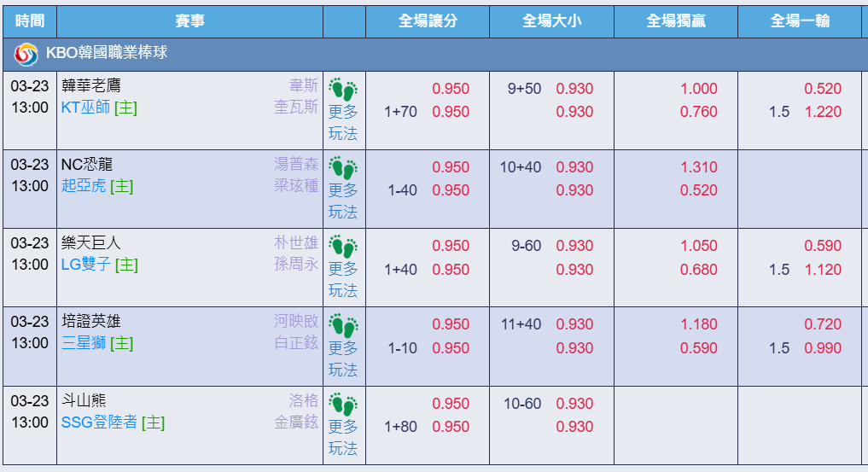Click footprints icon for 斗山熊 match
Screen dimensions: 868x472
coord(342,404)
